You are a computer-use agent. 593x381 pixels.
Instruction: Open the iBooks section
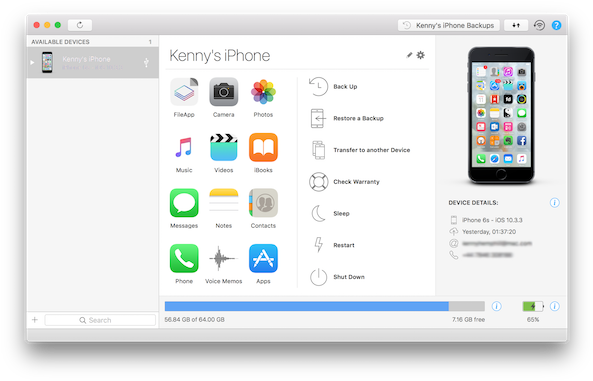263,148
